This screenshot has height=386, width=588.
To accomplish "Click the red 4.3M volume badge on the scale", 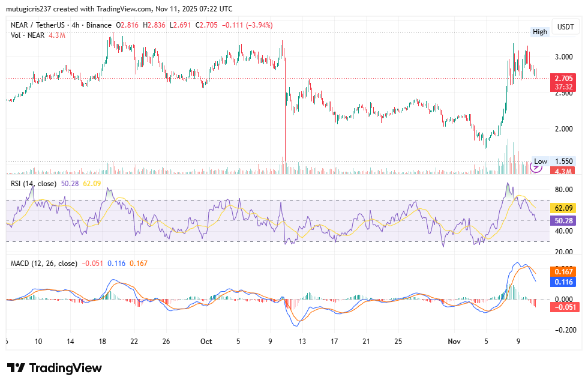I will 564,170.
